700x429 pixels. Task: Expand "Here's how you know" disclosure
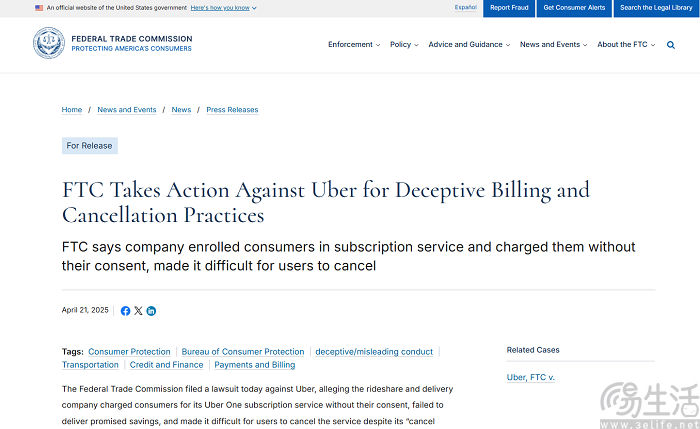coord(223,7)
